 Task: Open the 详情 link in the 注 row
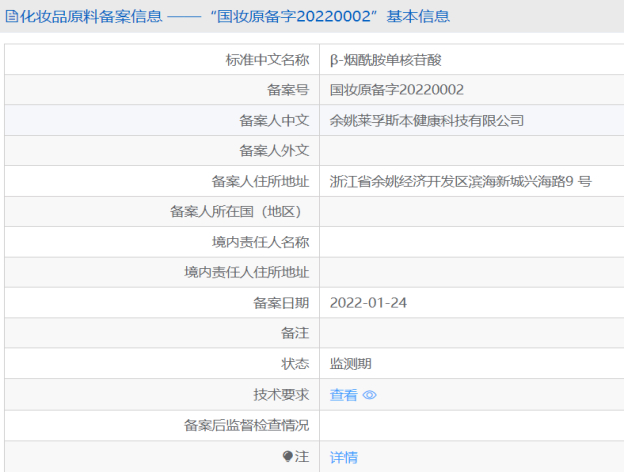point(344,457)
